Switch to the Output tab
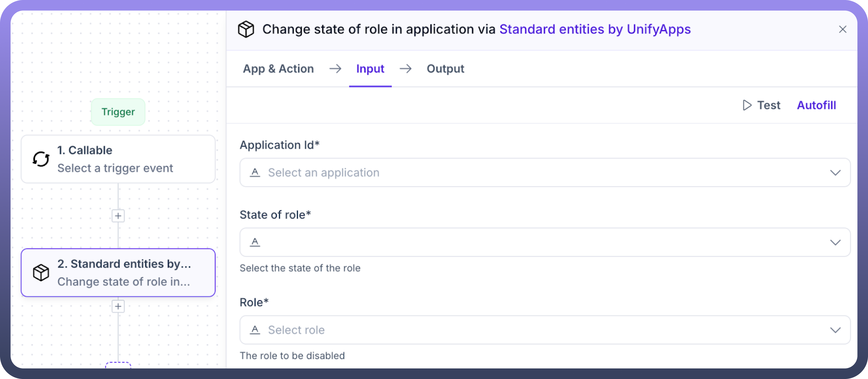The height and width of the screenshot is (379, 868). click(445, 69)
